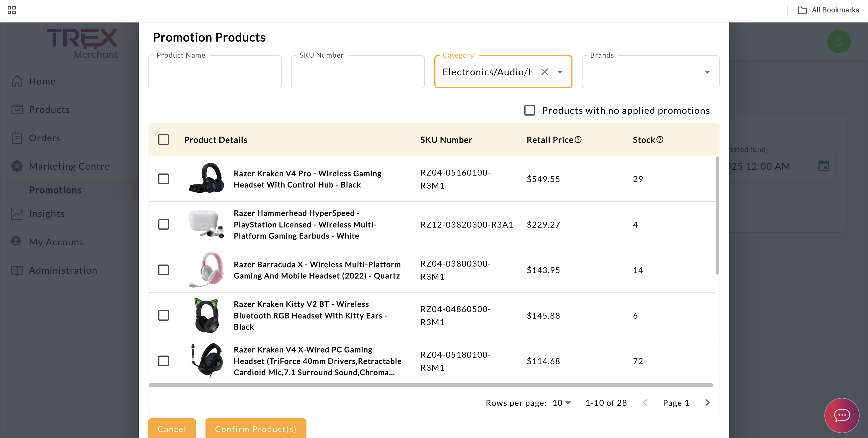Viewport: 868px width, 438px height.
Task: Open Products in the sidebar menu
Action: click(x=49, y=110)
